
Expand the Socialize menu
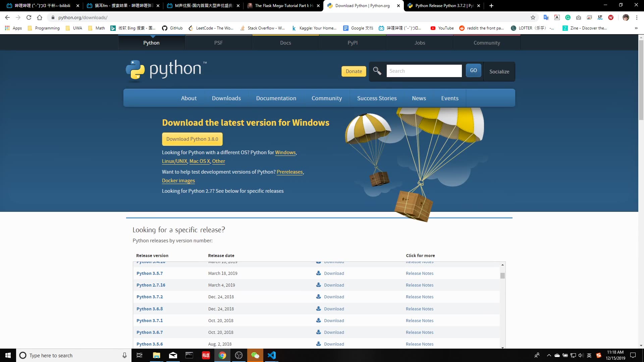(x=499, y=71)
